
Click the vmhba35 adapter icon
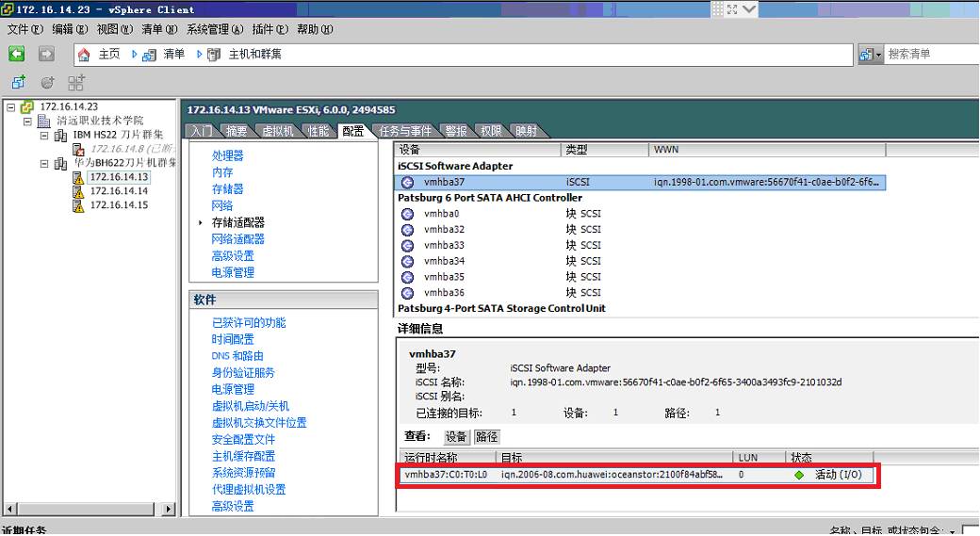coord(407,277)
